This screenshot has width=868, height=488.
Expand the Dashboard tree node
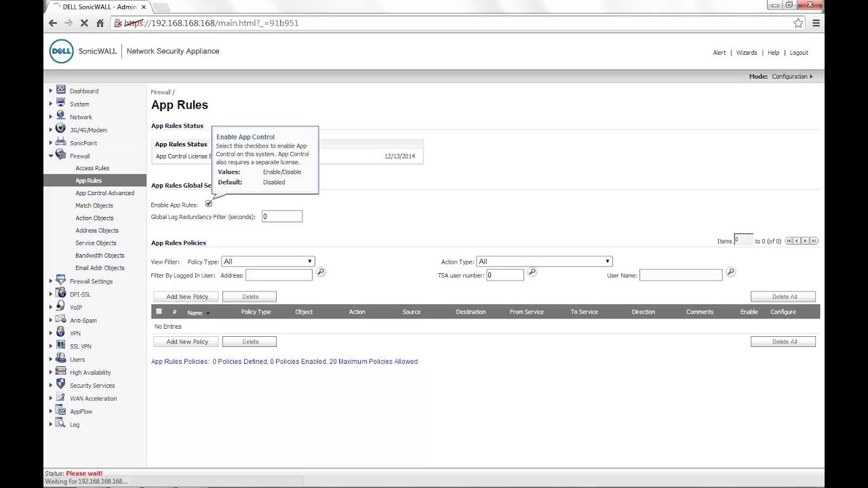(50, 91)
